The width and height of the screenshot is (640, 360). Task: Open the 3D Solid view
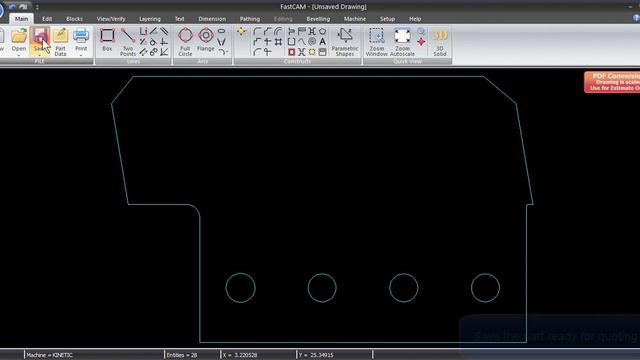click(x=440, y=41)
